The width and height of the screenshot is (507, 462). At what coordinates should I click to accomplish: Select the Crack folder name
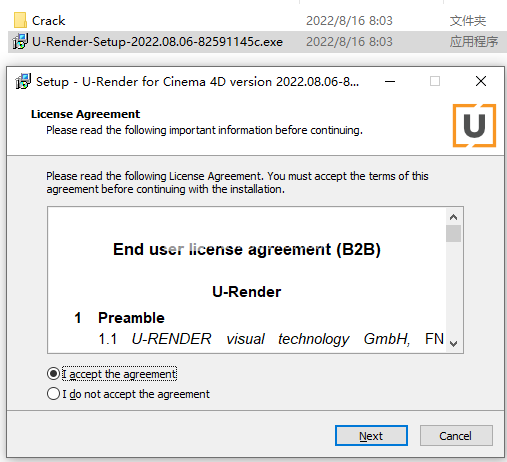click(x=48, y=21)
